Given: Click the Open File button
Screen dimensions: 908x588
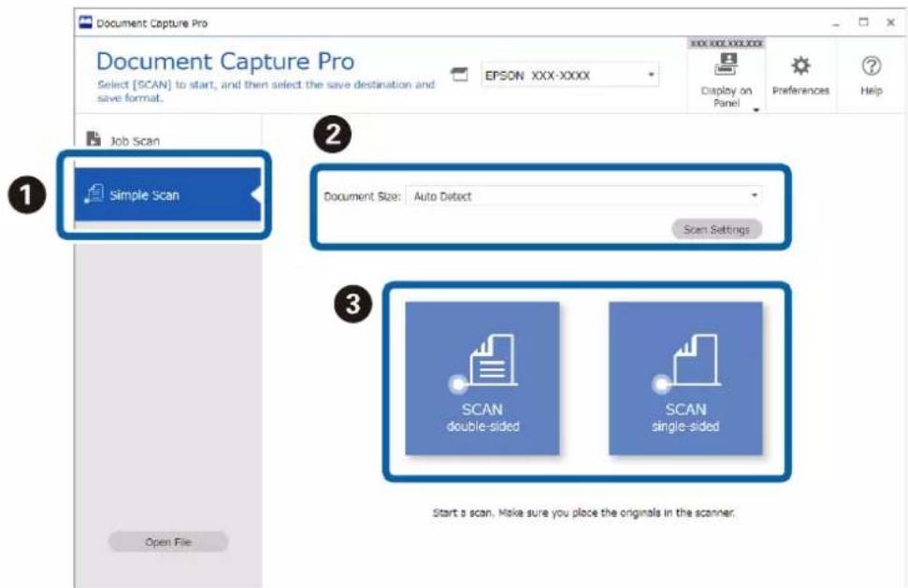Looking at the screenshot, I should (x=168, y=541).
